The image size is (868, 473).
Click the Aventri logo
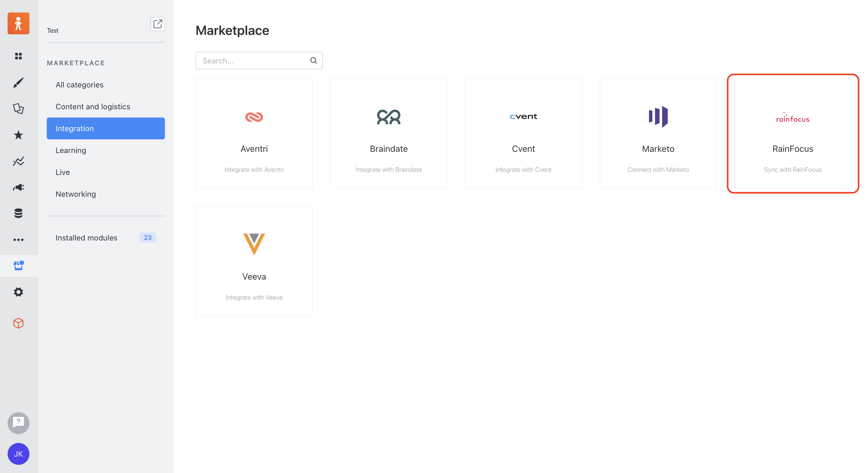point(254,117)
